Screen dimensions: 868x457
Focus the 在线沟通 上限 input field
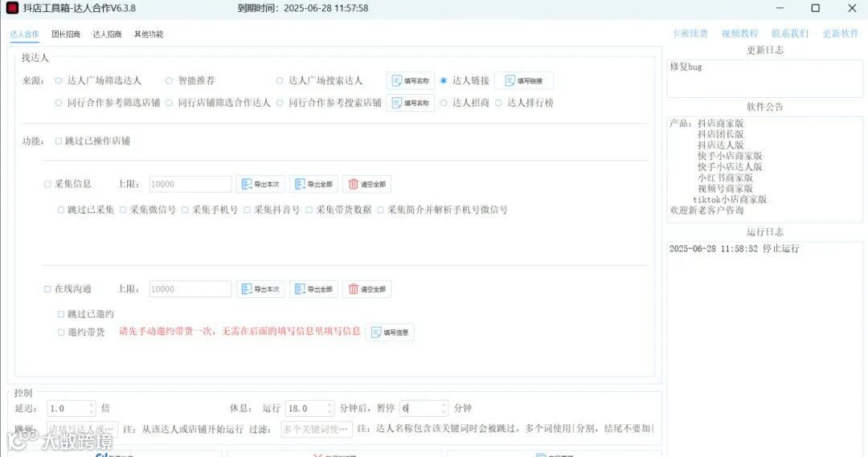click(x=190, y=289)
